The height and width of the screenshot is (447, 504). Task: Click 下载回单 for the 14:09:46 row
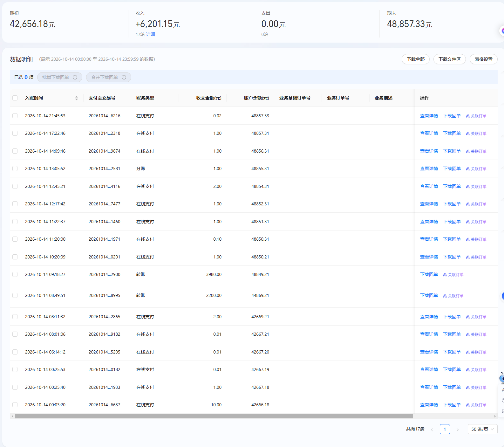coord(452,151)
